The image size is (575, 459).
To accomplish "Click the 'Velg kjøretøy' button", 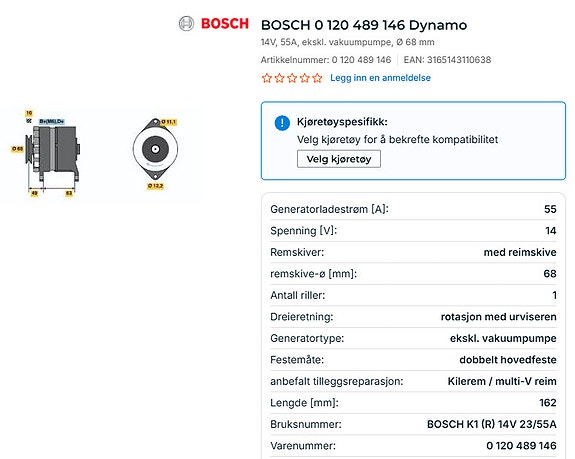I will coord(339,159).
